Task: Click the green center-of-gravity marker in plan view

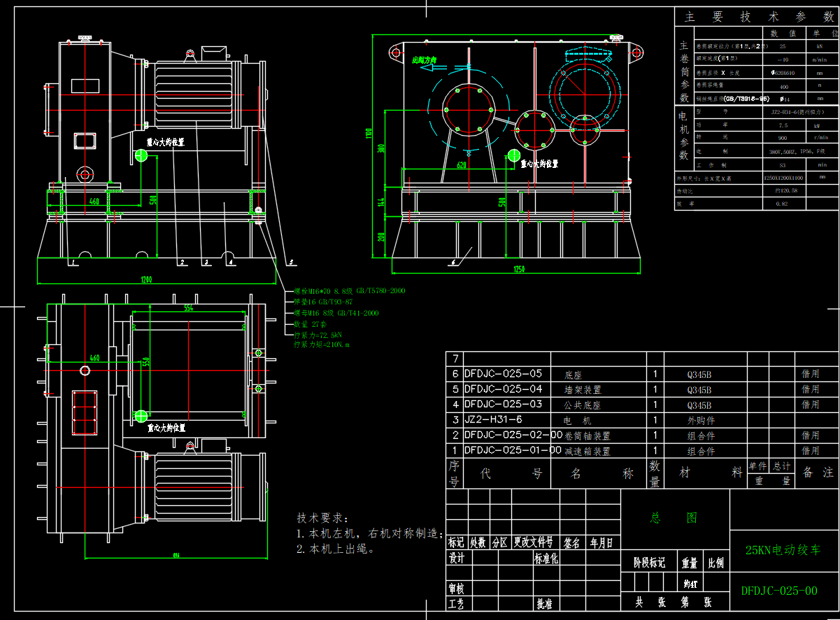Action: 142,417
